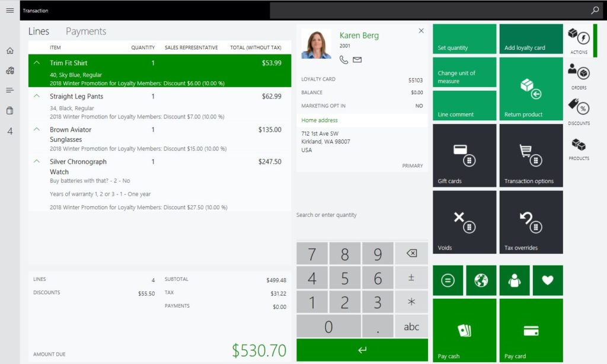The height and width of the screenshot is (364, 607).
Task: Switch to the Payments tab
Action: (x=86, y=31)
